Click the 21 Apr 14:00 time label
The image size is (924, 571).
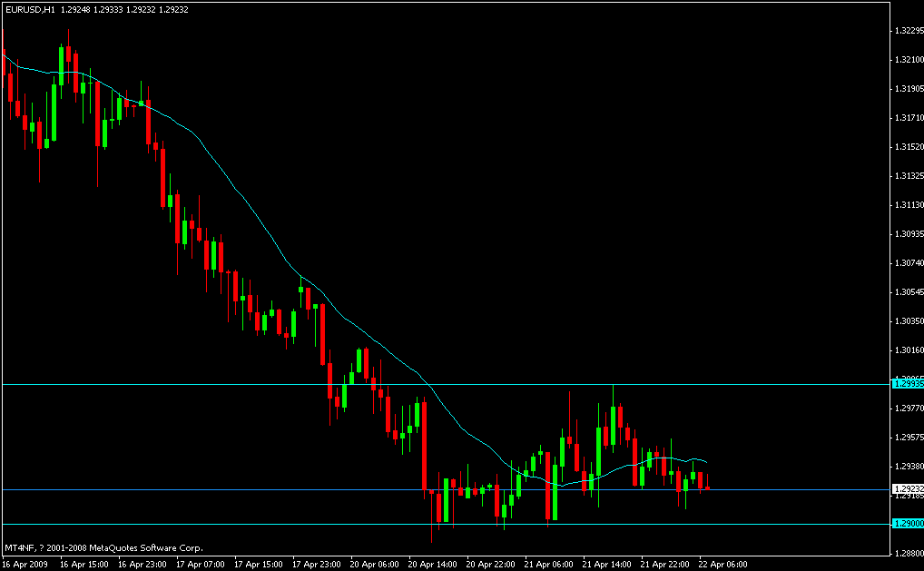tap(607, 565)
